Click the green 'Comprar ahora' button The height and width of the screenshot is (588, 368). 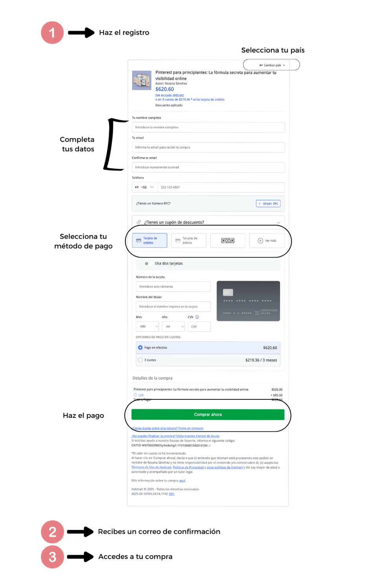pyautogui.click(x=208, y=415)
